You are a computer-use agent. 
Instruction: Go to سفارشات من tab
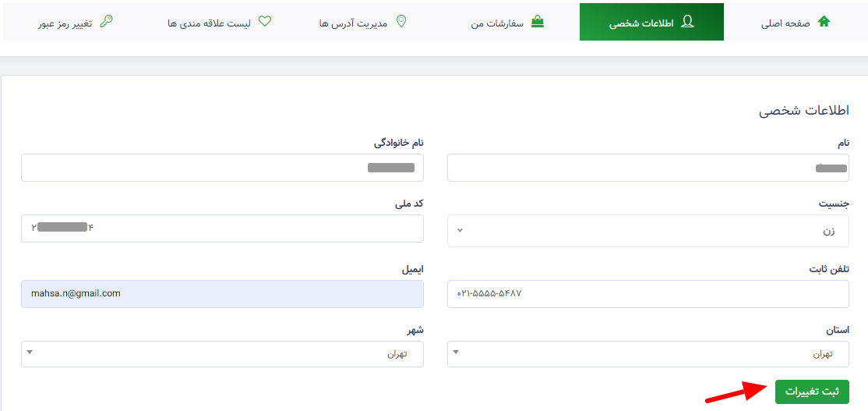(x=507, y=22)
